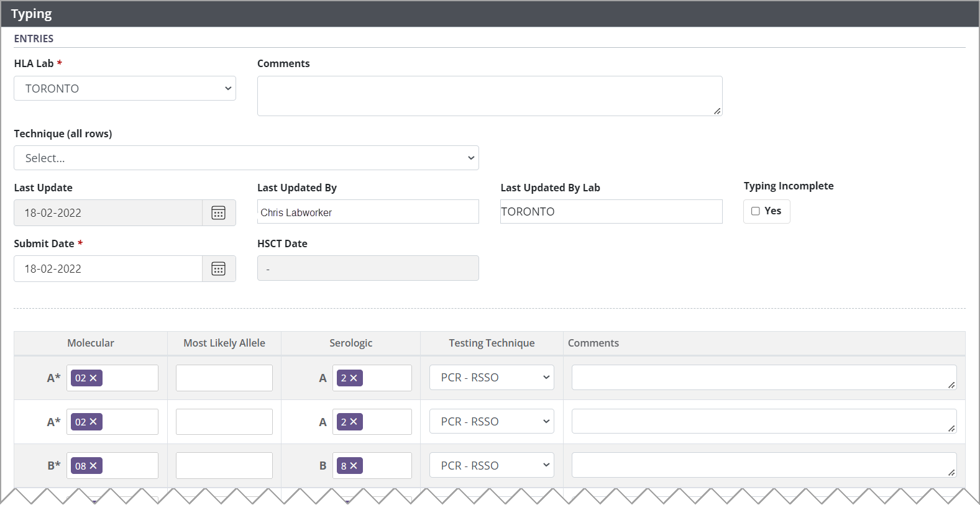The height and width of the screenshot is (505, 980).
Task: Open the Last Update calendar picker
Action: 219,213
